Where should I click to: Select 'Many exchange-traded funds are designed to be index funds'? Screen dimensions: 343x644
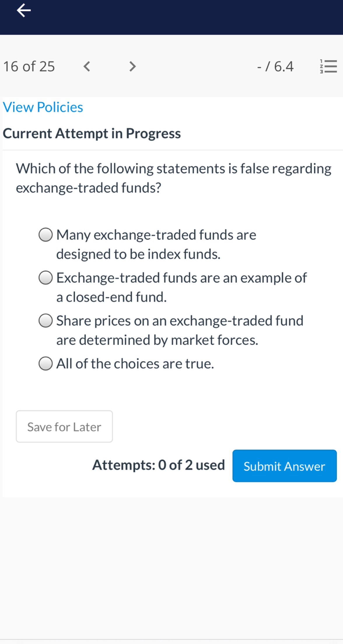45,235
